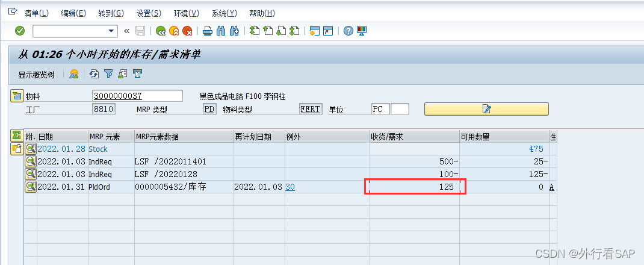The width and height of the screenshot is (644, 265).
Task: Jump to first page icon
Action: tap(255, 31)
